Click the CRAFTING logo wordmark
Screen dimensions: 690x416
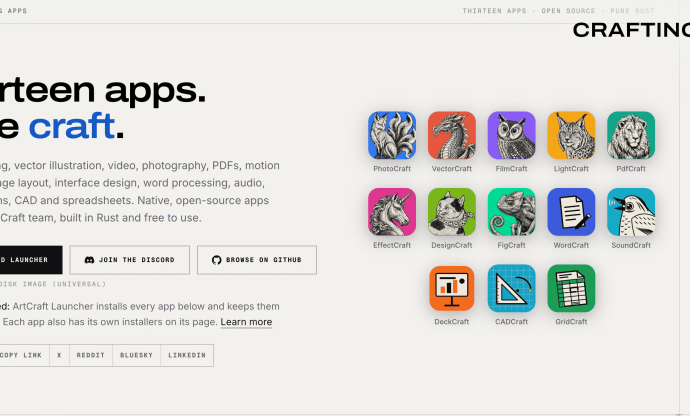click(631, 30)
